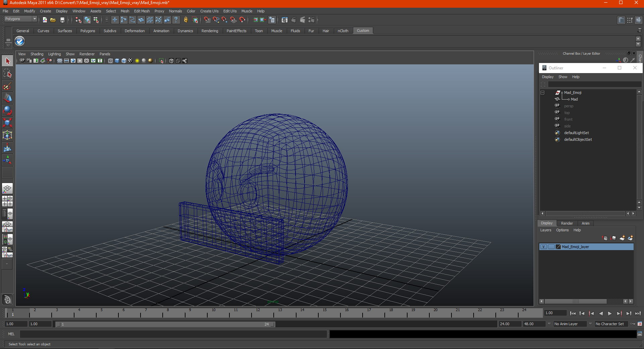Activate the Universal Manipulator tool
Screen dimensions: 644x349
click(7, 135)
